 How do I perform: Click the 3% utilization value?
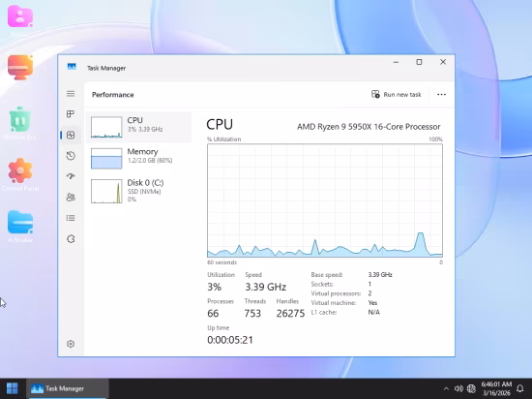214,287
